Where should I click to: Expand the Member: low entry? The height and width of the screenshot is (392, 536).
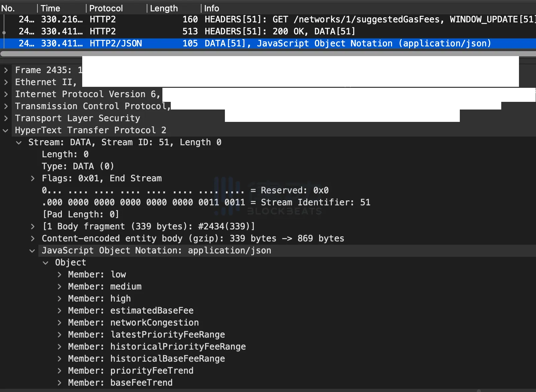tap(59, 274)
